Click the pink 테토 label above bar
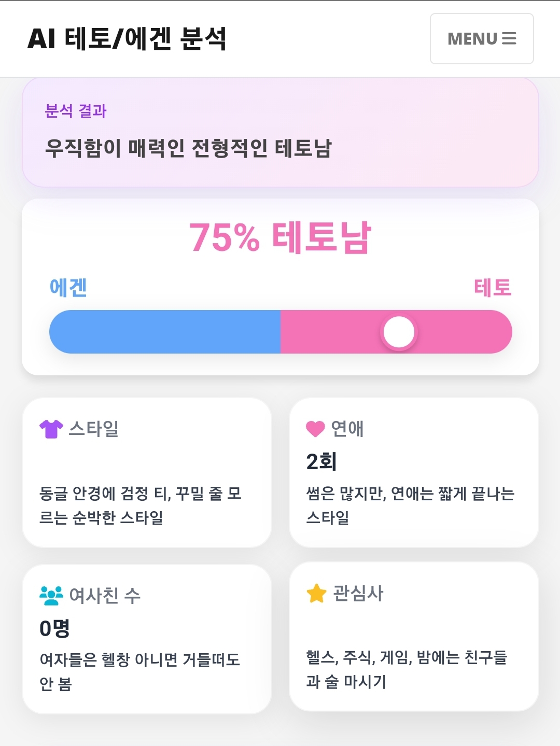 (493, 287)
